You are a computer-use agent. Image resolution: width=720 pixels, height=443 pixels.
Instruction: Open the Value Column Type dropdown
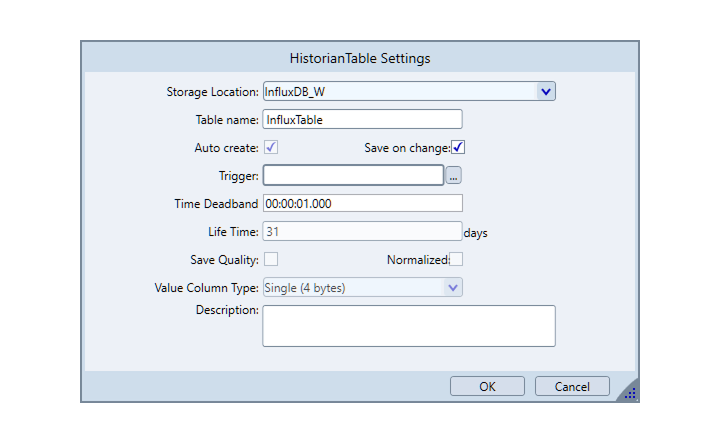coord(362,287)
